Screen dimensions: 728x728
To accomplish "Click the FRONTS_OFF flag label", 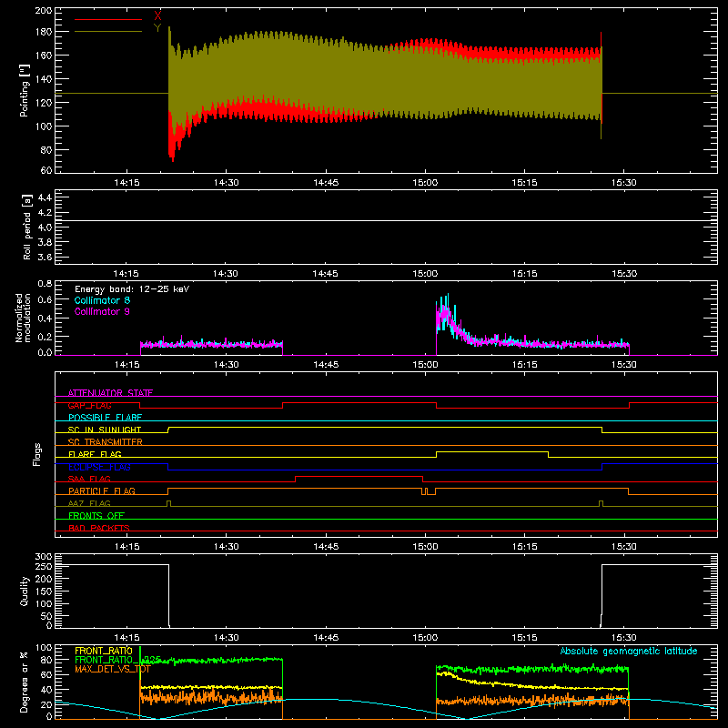I will [x=96, y=516].
